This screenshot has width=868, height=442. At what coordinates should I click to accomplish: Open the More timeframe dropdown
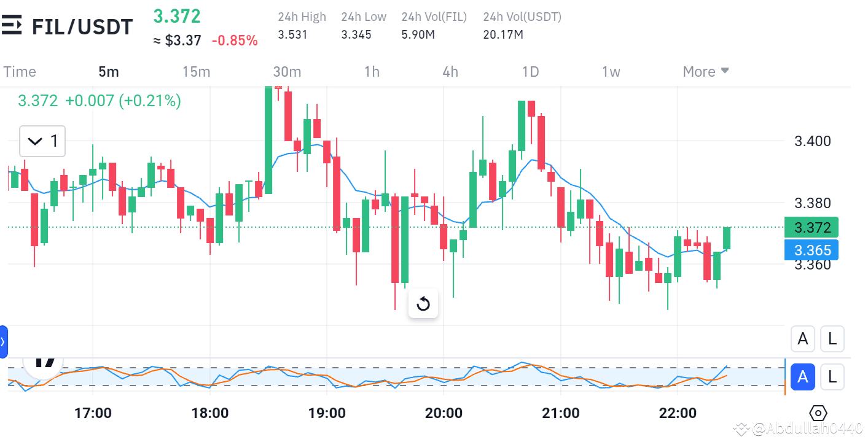click(x=705, y=71)
